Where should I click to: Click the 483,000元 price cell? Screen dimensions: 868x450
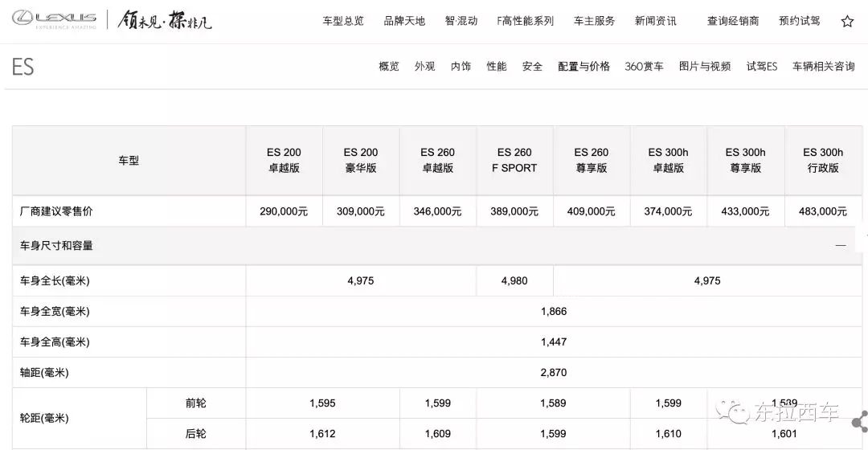click(823, 211)
